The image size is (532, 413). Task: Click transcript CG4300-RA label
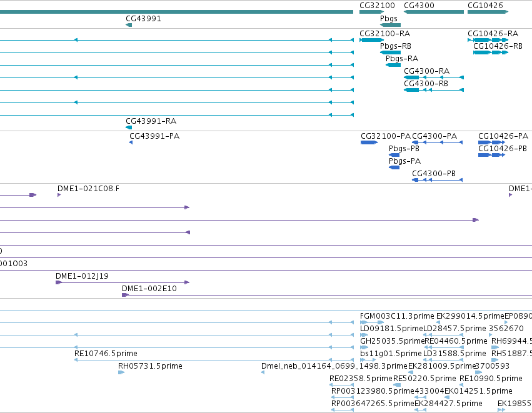point(426,71)
